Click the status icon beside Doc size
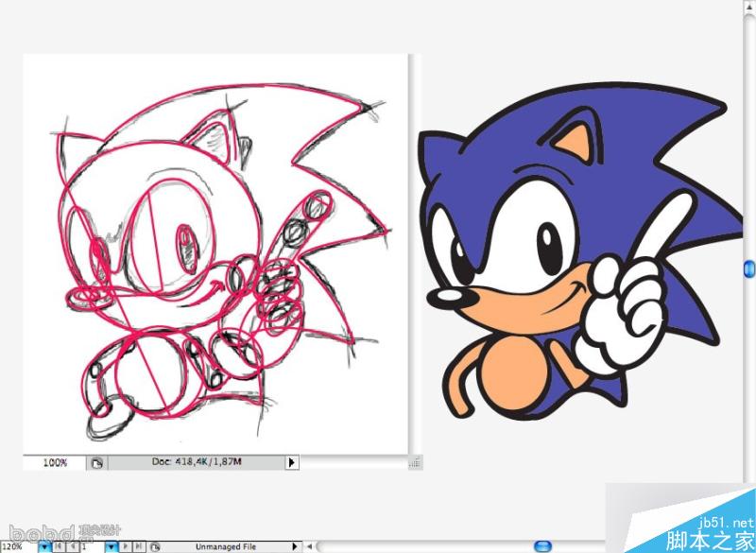 97,463
